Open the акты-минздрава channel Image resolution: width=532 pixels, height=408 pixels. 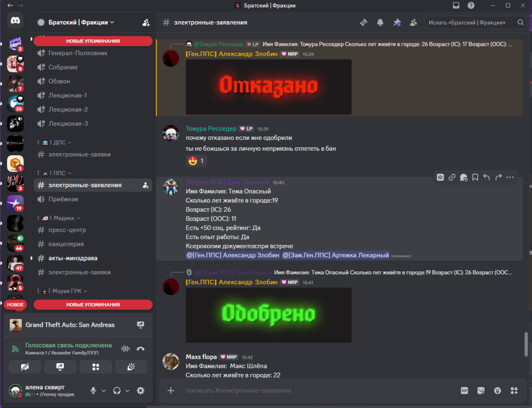tap(93, 258)
